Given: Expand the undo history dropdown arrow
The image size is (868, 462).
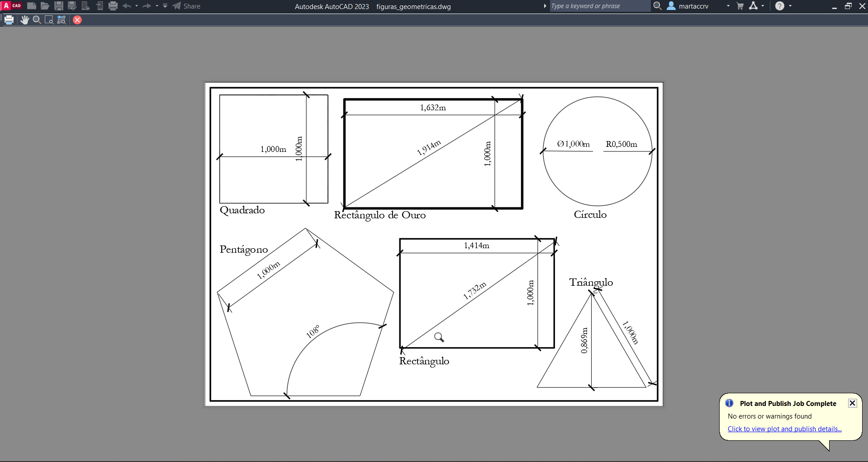Looking at the screenshot, I should click(137, 6).
